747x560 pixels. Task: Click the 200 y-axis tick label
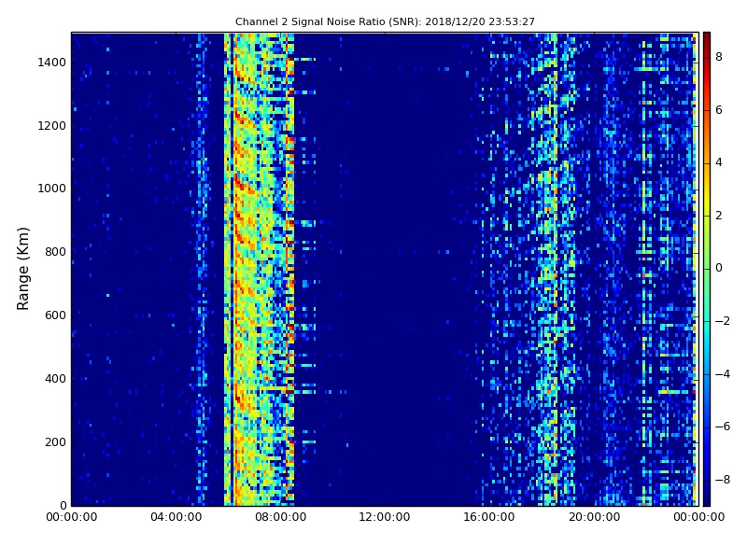(55, 441)
